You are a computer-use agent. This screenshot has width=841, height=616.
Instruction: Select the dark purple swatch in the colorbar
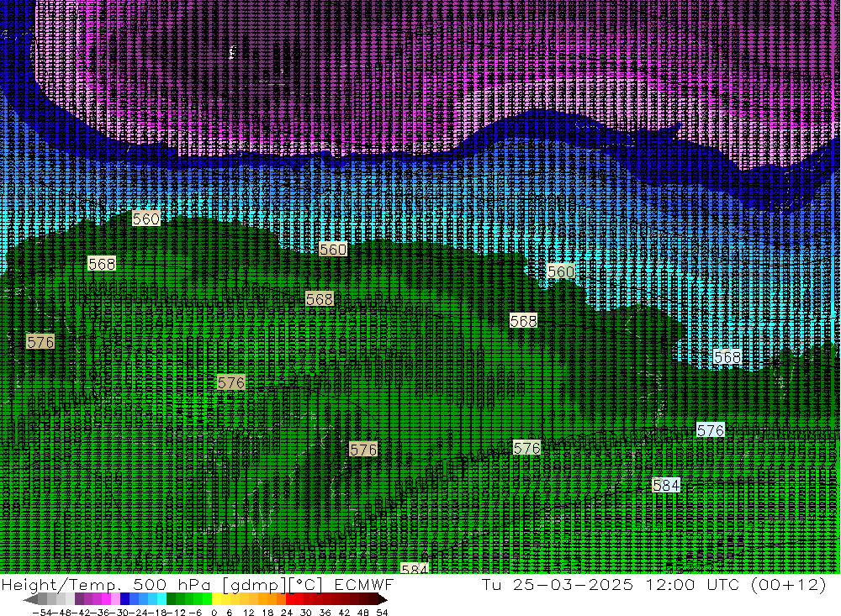tap(79, 599)
